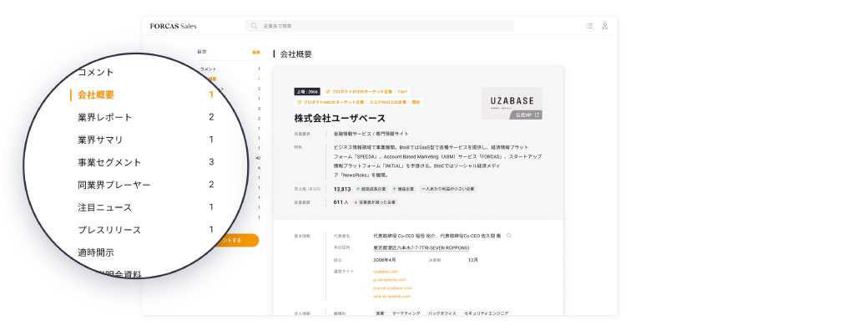Screen dimensions: 868x331
Task: Open the user account icon
Action: click(605, 26)
